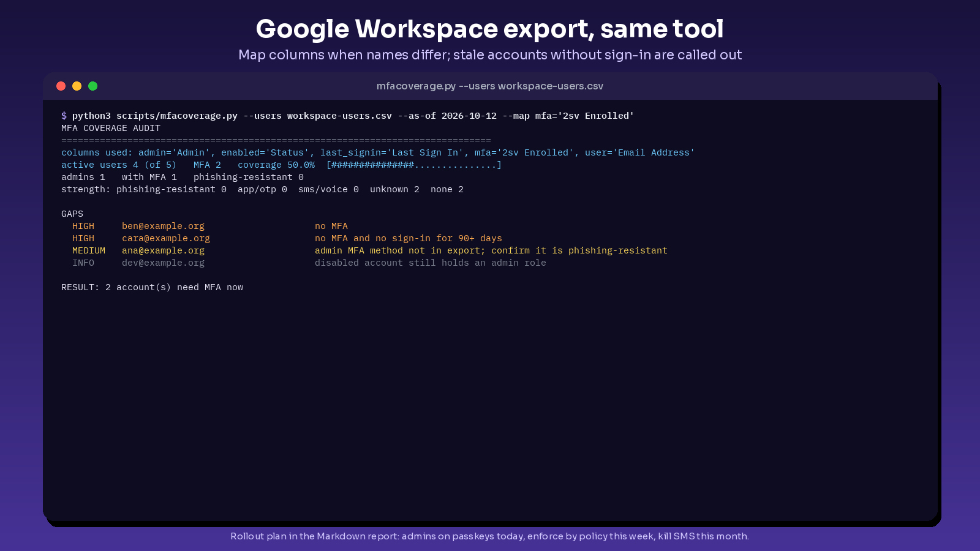The width and height of the screenshot is (980, 551).
Task: Click the 'active users 4 (of 5)' text
Action: [x=119, y=165]
